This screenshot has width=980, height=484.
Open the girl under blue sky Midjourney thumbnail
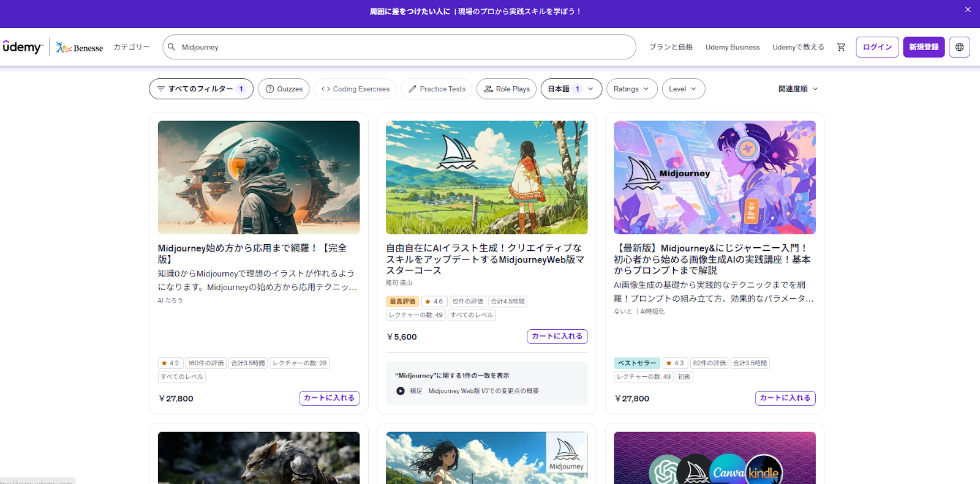[x=486, y=458]
